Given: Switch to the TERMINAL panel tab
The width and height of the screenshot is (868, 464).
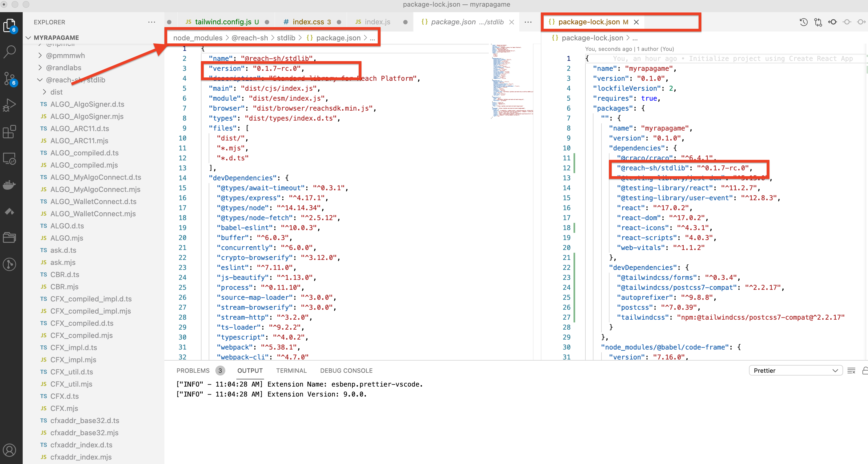Looking at the screenshot, I should tap(291, 370).
